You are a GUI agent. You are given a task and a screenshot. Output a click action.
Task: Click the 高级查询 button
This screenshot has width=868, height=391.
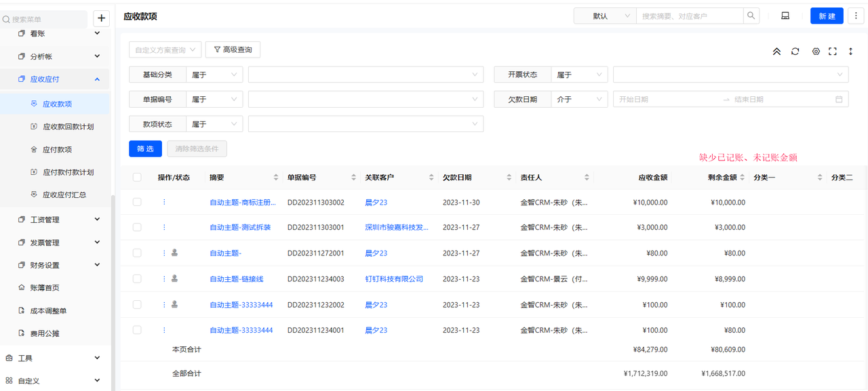pos(233,49)
